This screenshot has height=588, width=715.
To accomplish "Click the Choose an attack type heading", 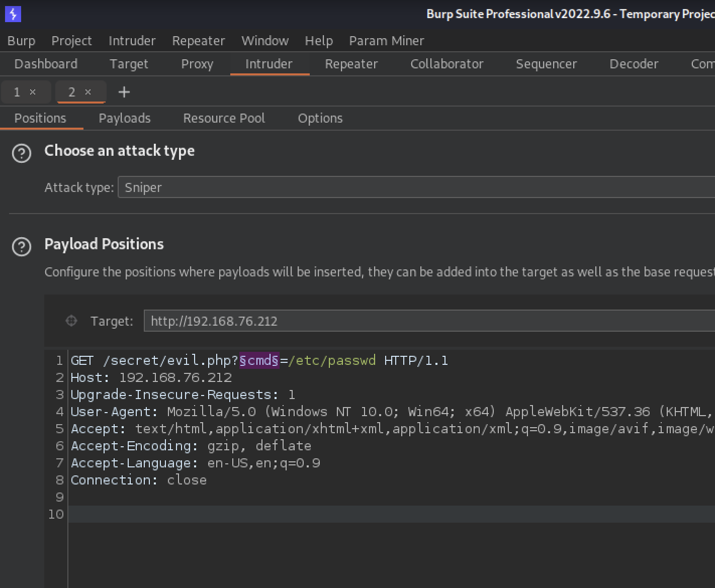I will [120, 151].
